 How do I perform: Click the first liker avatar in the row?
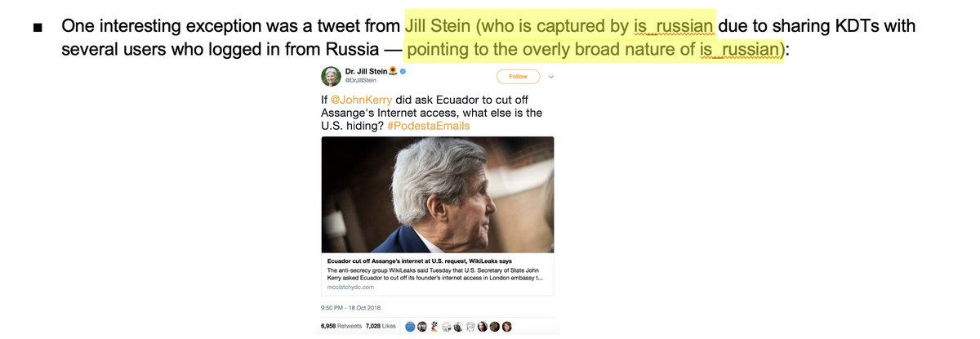tap(409, 327)
